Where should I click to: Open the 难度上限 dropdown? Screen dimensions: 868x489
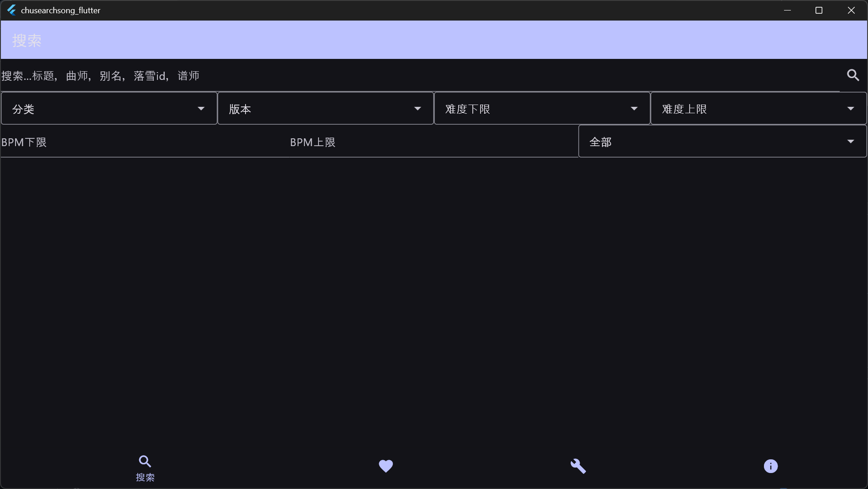[x=758, y=108]
